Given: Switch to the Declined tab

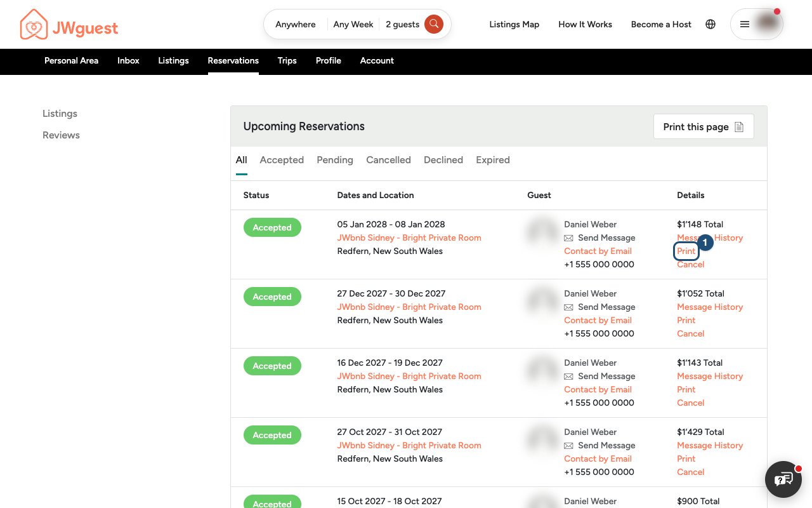Looking at the screenshot, I should 443,160.
